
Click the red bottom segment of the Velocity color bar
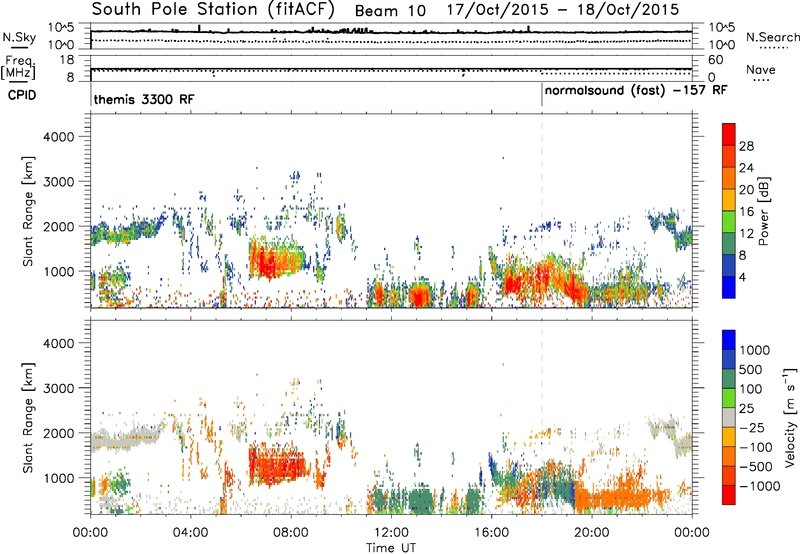point(729,495)
